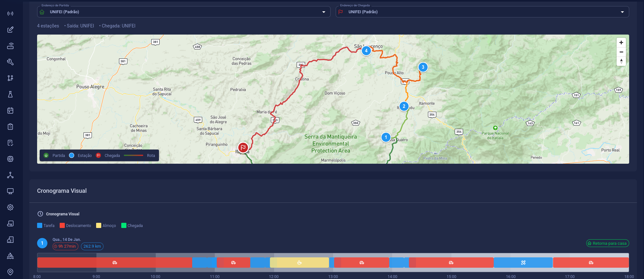Click the settings gear sidebar icon
Screen dimensions: 644x279
10,207
